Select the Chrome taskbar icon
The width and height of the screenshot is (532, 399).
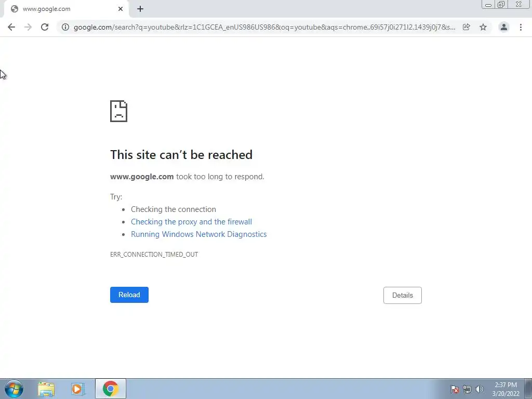coord(111,389)
